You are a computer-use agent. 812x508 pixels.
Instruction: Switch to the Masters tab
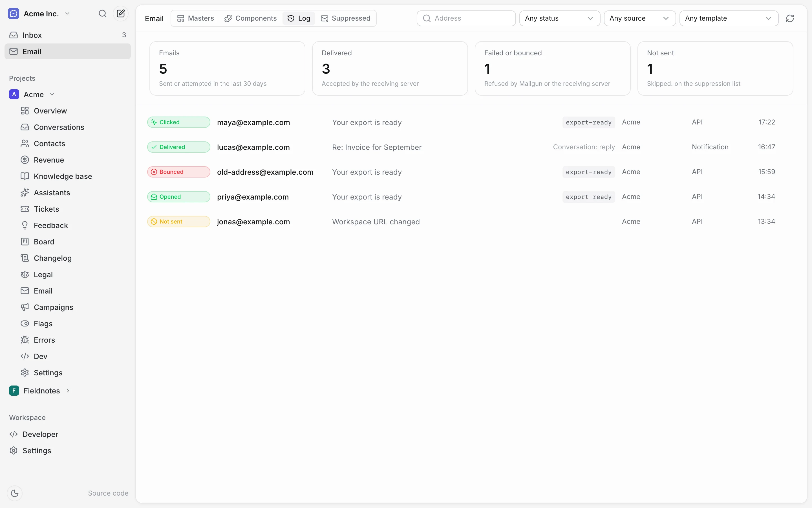click(x=195, y=18)
